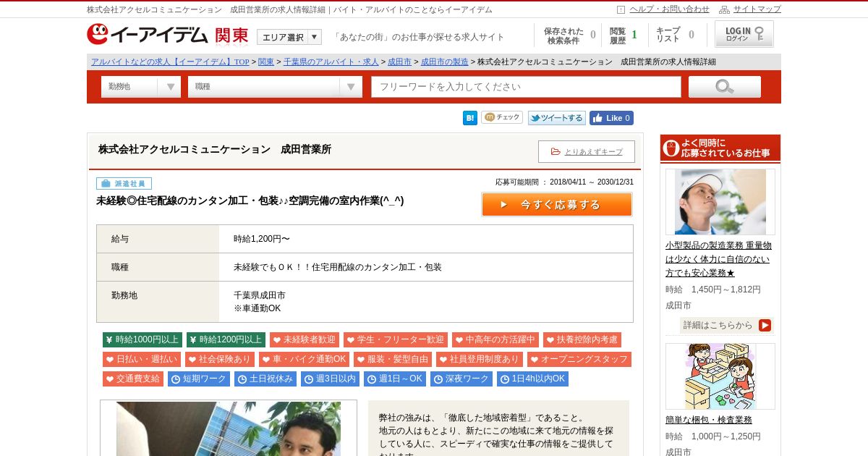
Task: Select the 社員登用制度あり tag
Action: [480, 359]
